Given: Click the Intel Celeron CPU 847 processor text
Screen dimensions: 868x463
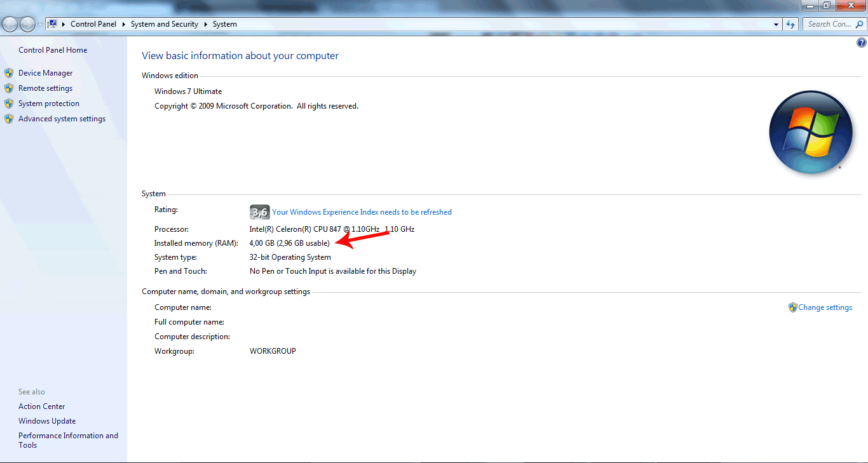Looking at the screenshot, I should pyautogui.click(x=332, y=229).
